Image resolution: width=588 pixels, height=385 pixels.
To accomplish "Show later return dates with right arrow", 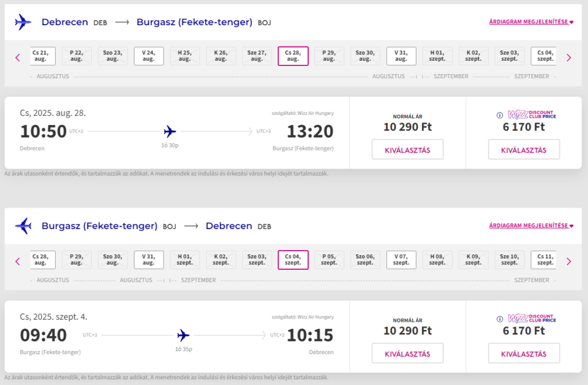I will 568,261.
